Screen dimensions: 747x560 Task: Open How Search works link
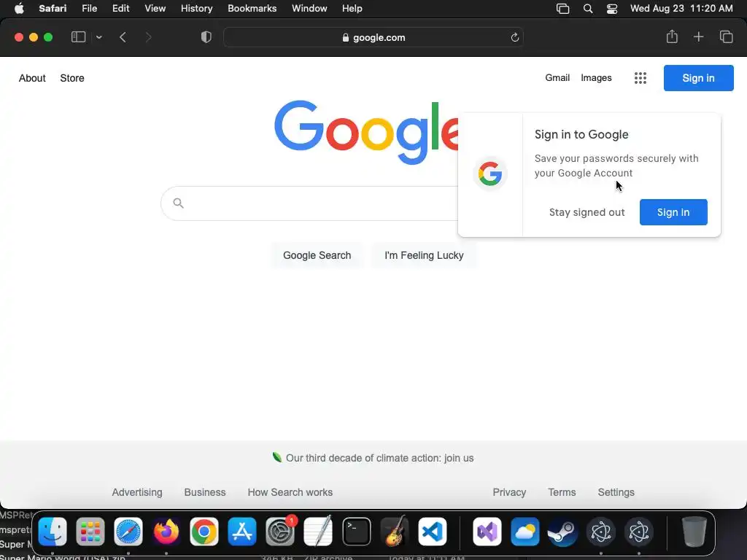click(x=290, y=492)
